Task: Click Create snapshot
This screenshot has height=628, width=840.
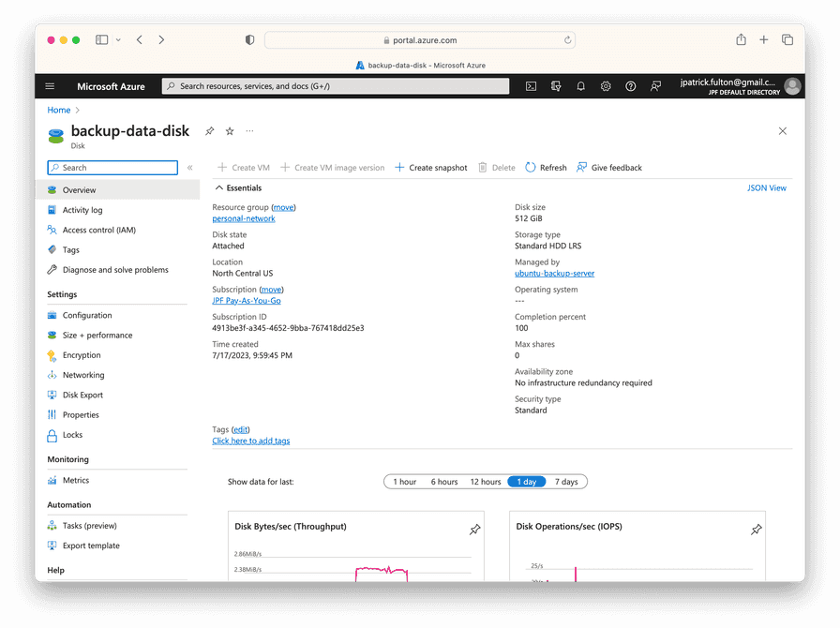Action: click(x=431, y=168)
